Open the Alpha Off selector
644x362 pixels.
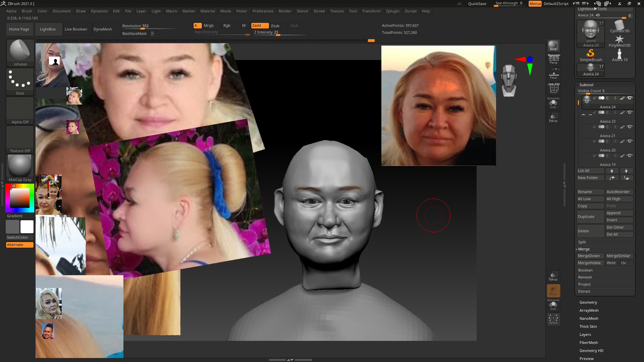pos(20,111)
